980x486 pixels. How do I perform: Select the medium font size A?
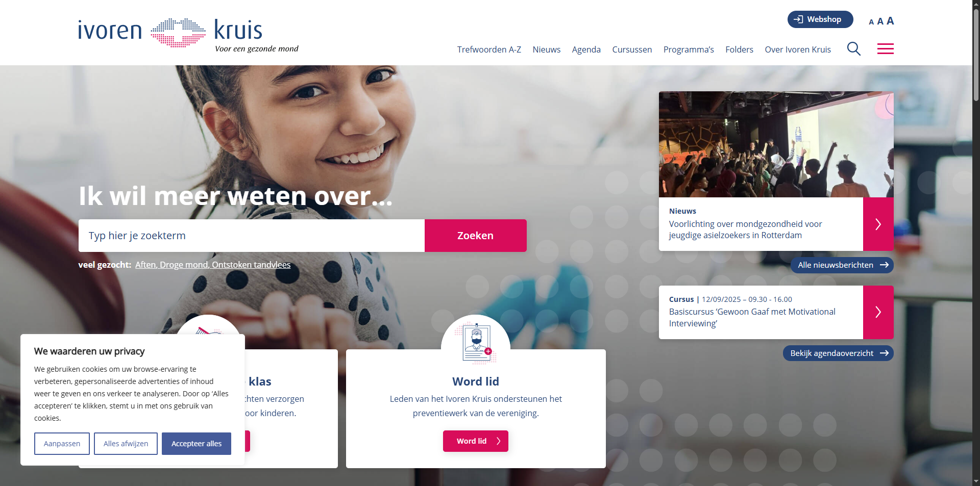[x=880, y=21]
